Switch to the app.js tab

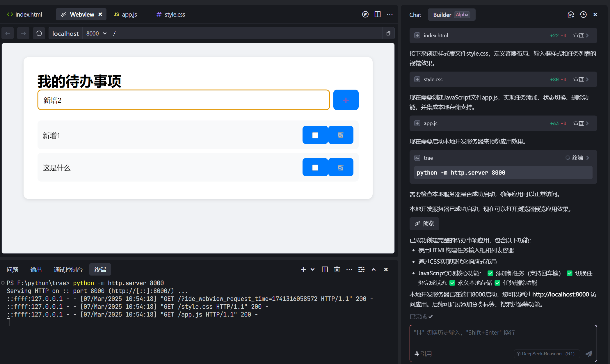point(125,15)
